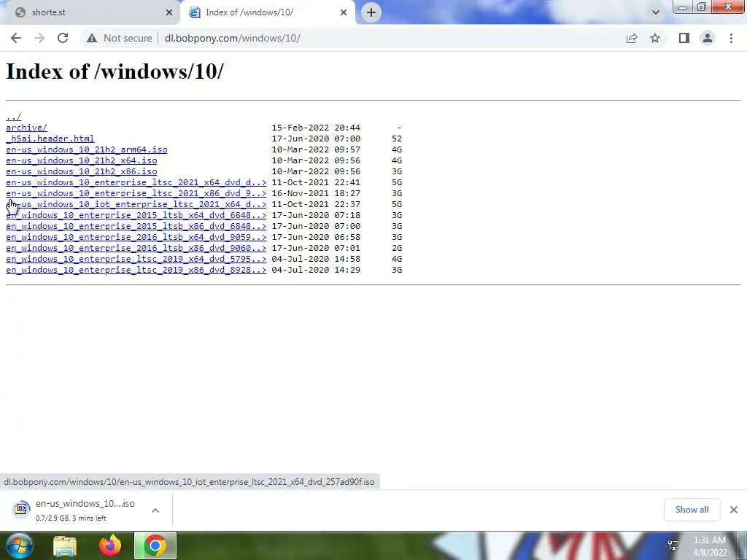Click the size value 52
The width and height of the screenshot is (747, 560).
[397, 139]
